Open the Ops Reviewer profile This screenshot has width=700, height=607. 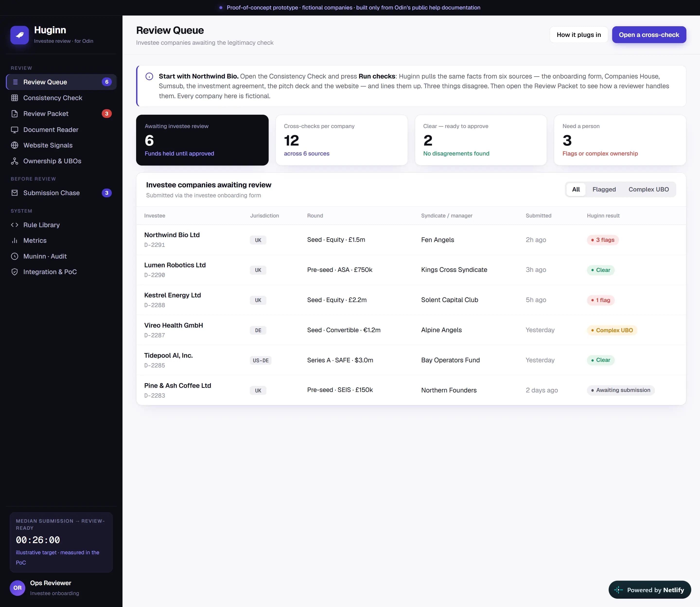click(61, 588)
